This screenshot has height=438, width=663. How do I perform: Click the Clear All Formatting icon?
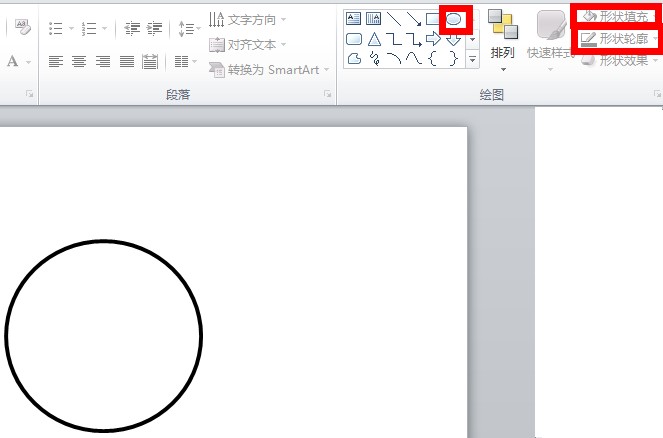(x=22, y=27)
